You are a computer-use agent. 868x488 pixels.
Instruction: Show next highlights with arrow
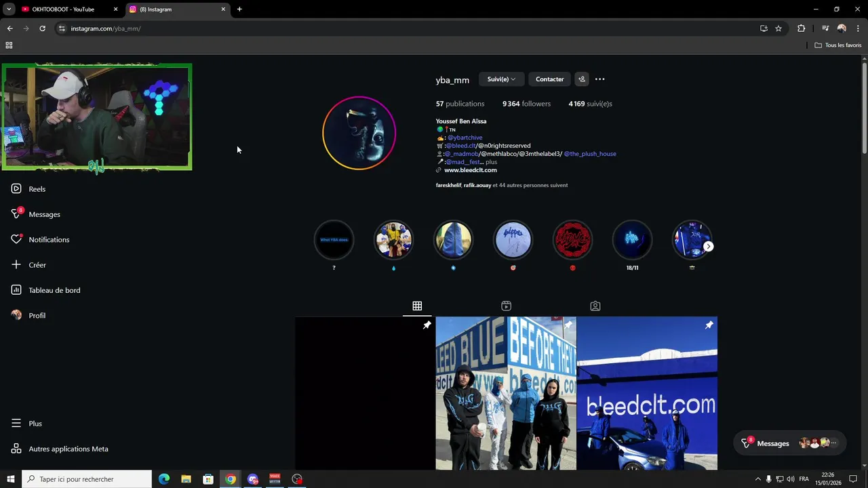pyautogui.click(x=708, y=247)
